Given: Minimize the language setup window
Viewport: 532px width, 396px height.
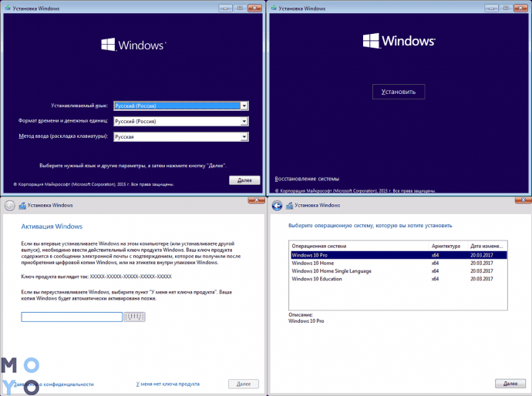Looking at the screenshot, I should (x=225, y=8).
